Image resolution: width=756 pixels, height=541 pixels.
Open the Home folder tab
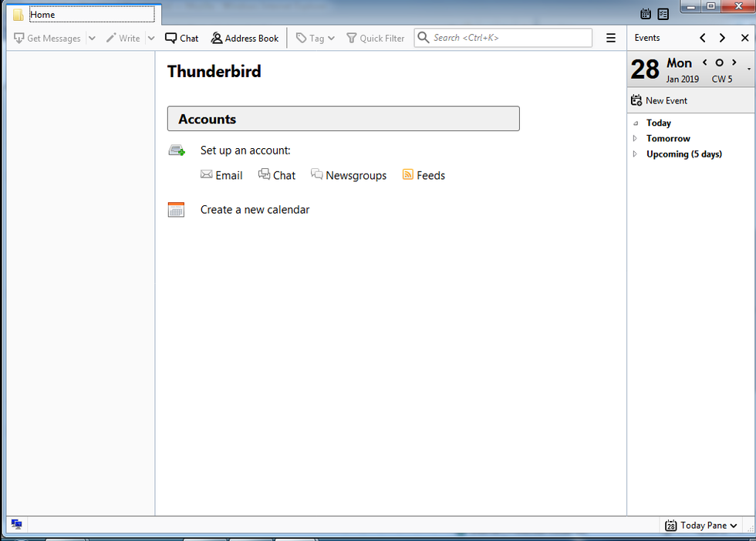pyautogui.click(x=84, y=15)
